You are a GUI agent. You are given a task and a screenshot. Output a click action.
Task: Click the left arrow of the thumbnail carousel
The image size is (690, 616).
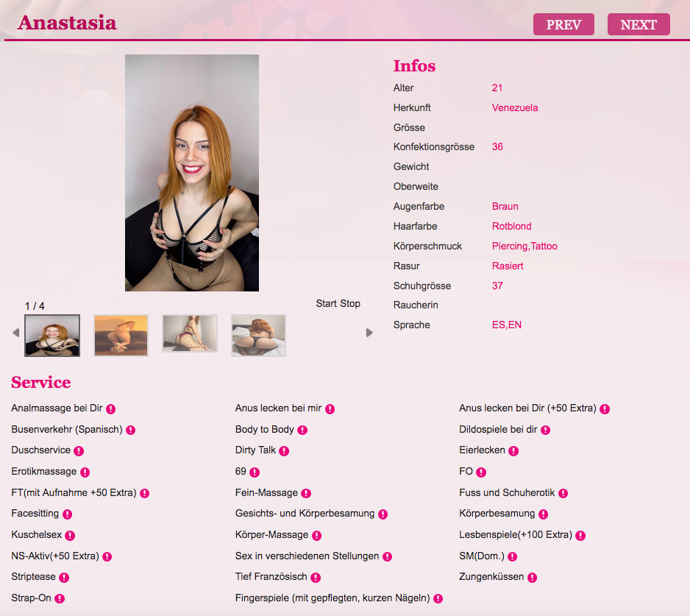coord(16,333)
